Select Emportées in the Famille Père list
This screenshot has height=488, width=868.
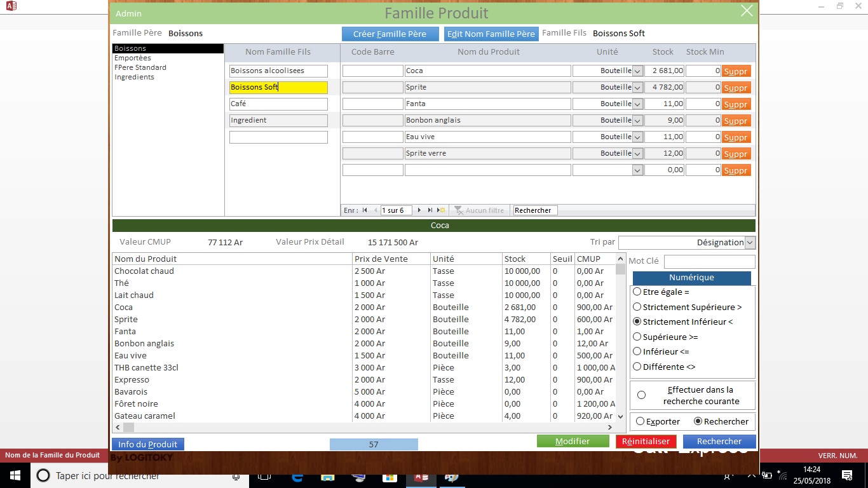133,58
